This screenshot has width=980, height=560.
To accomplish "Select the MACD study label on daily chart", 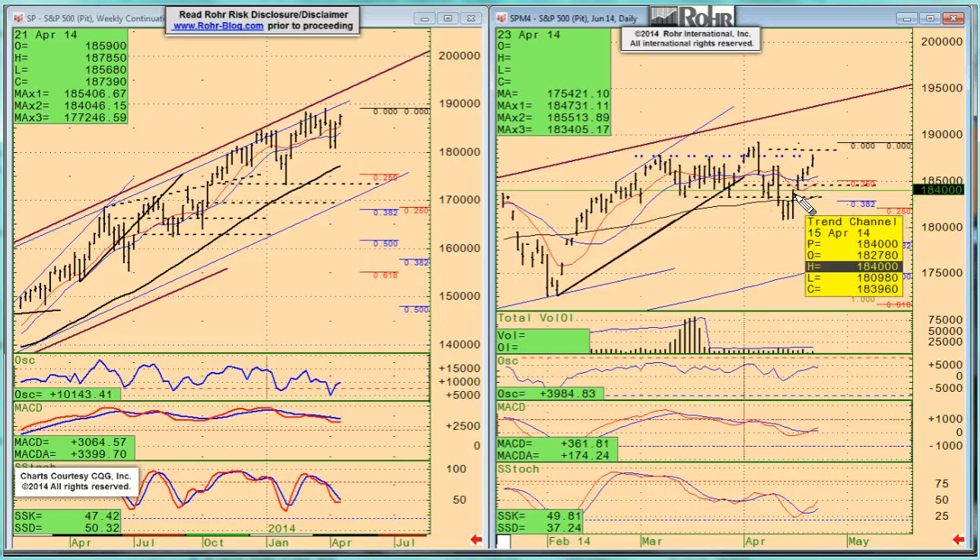I will pos(512,407).
